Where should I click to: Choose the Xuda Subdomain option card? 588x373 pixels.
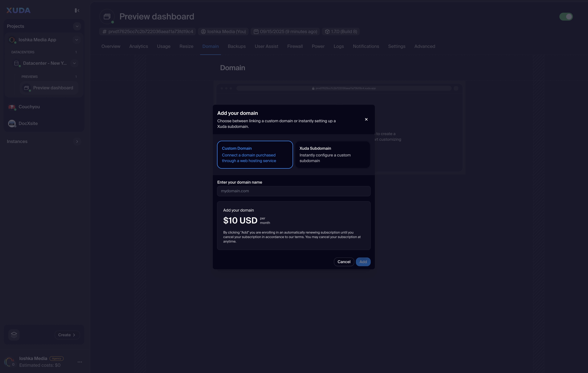coord(332,155)
